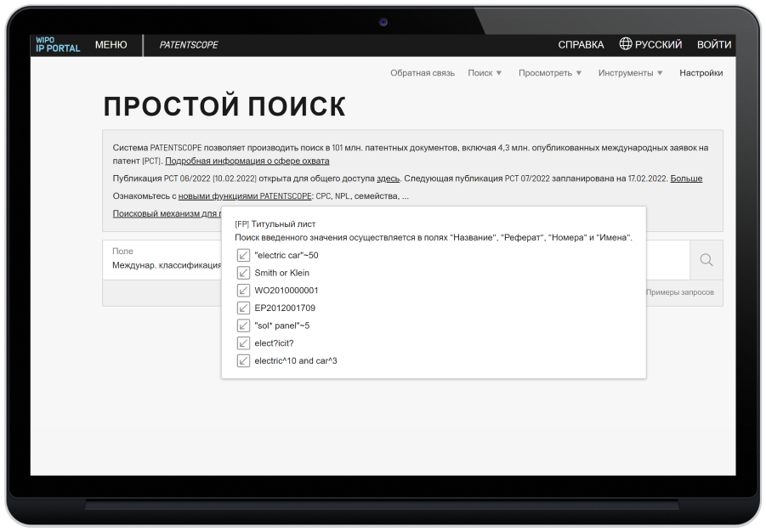The width and height of the screenshot is (766, 532).
Task: Open the Инструменты dropdown menu
Action: coord(630,73)
